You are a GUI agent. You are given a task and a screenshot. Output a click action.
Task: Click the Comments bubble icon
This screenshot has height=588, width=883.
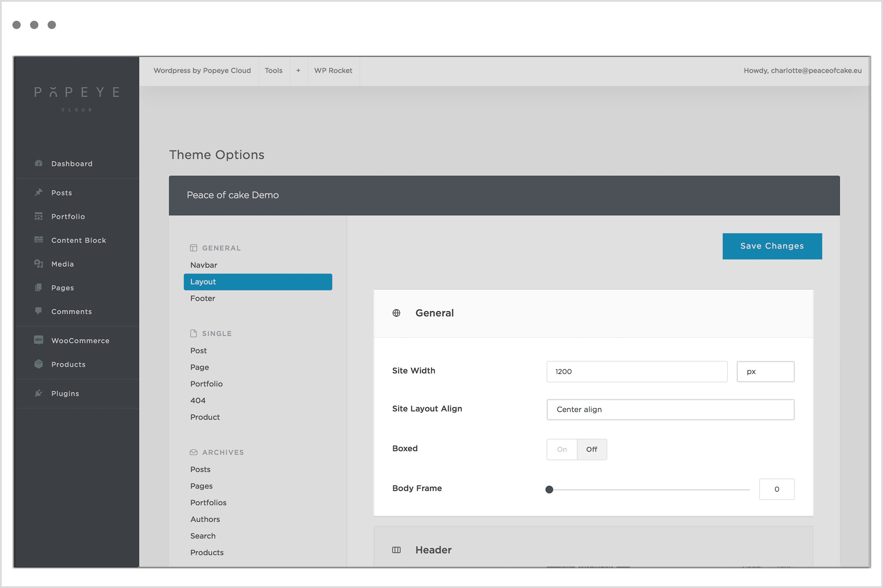pos(39,311)
